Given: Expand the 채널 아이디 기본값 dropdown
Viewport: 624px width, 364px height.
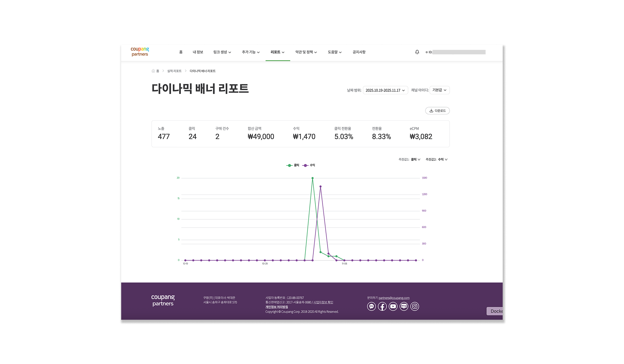Looking at the screenshot, I should [439, 90].
